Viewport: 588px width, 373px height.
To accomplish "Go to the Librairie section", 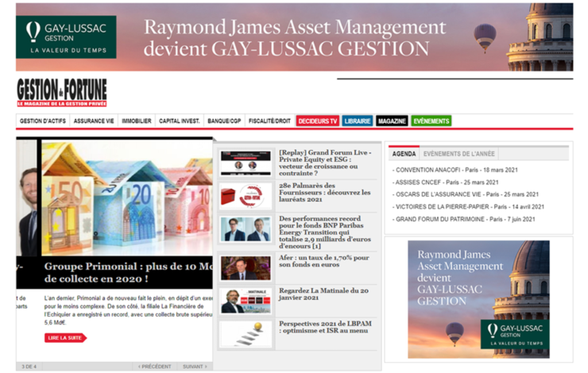I will pyautogui.click(x=358, y=121).
